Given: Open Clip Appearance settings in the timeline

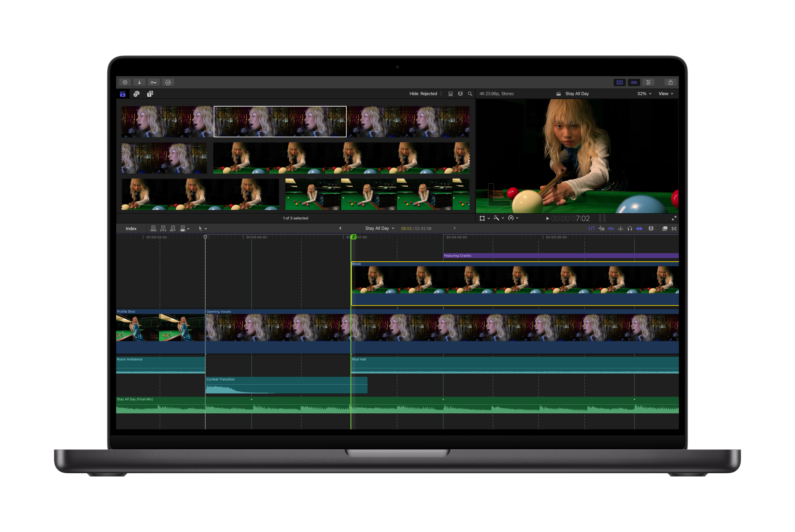Looking at the screenshot, I should 651,228.
